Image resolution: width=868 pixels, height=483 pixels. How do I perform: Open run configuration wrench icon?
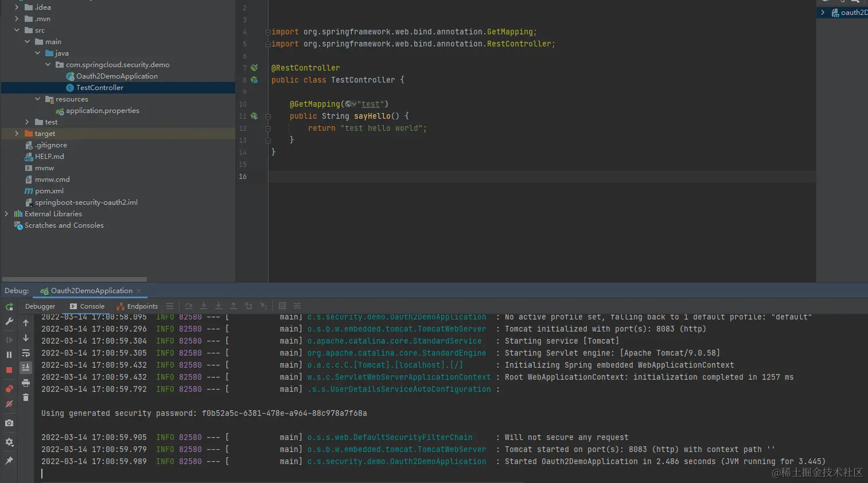[9, 322]
